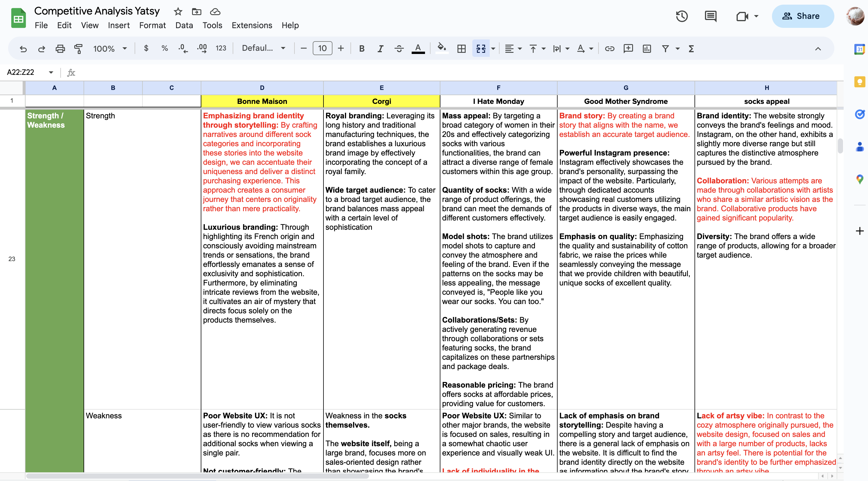Open the Default font dropdown
The height and width of the screenshot is (481, 868).
point(263,48)
